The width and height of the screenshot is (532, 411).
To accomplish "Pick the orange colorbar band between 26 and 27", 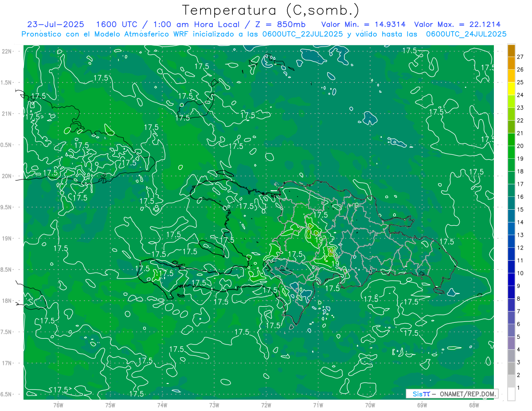I will point(511,63).
